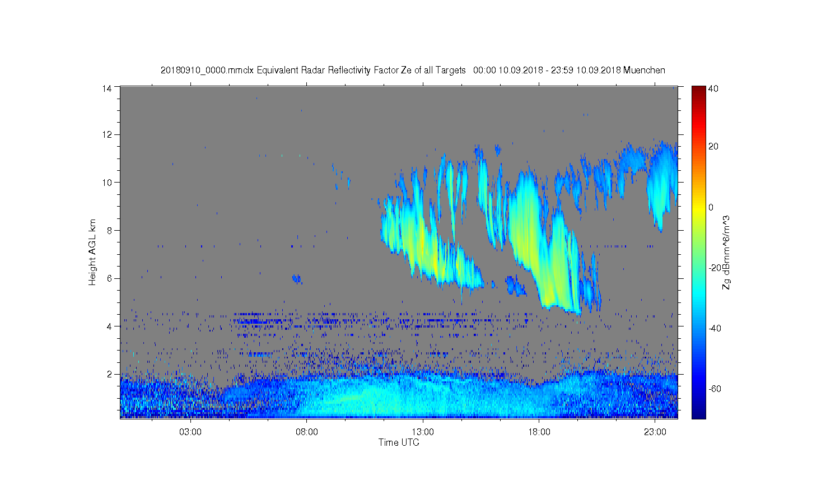This screenshot has height=504, width=840.
Task: Click the reflectivity color scale bar
Action: [698, 252]
